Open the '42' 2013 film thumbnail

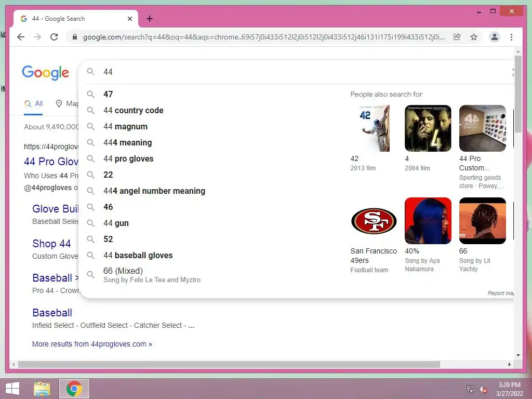(x=374, y=128)
